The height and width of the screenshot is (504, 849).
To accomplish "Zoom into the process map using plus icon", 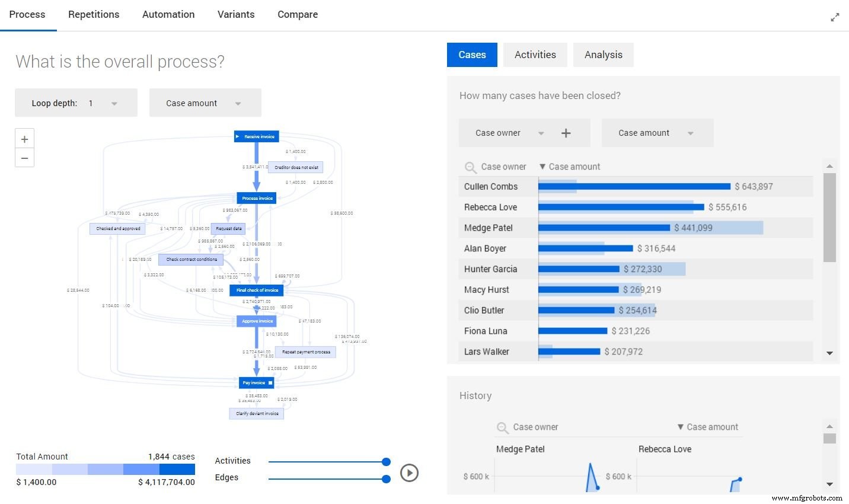I will pyautogui.click(x=24, y=138).
